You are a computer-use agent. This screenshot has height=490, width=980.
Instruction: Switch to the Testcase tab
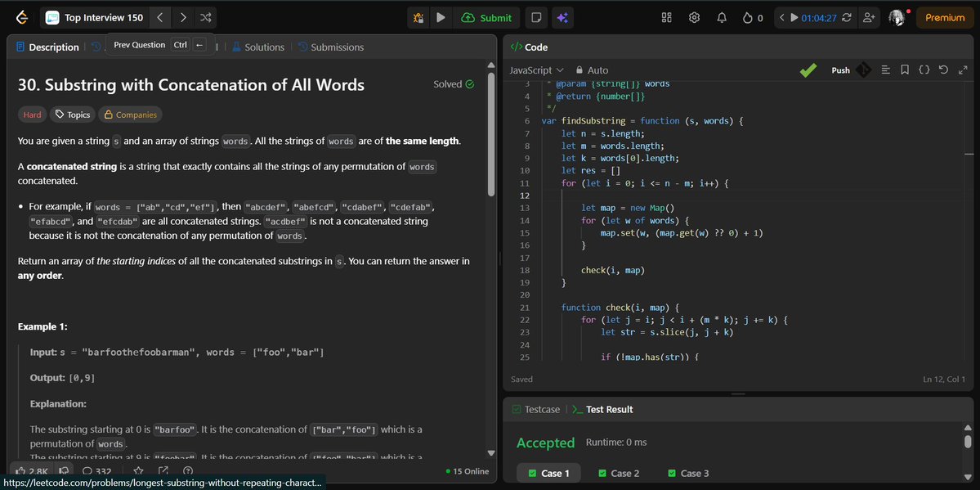(535, 409)
